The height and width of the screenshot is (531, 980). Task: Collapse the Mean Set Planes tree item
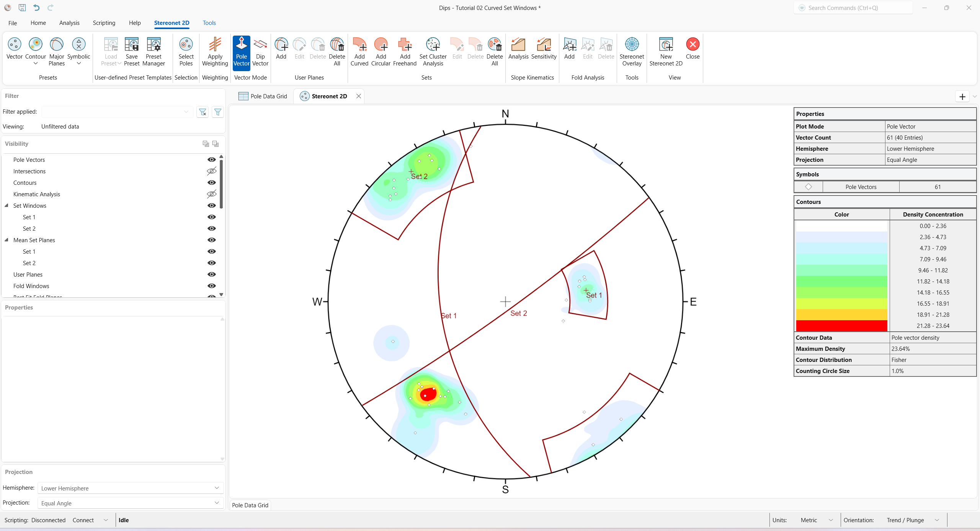pos(6,240)
